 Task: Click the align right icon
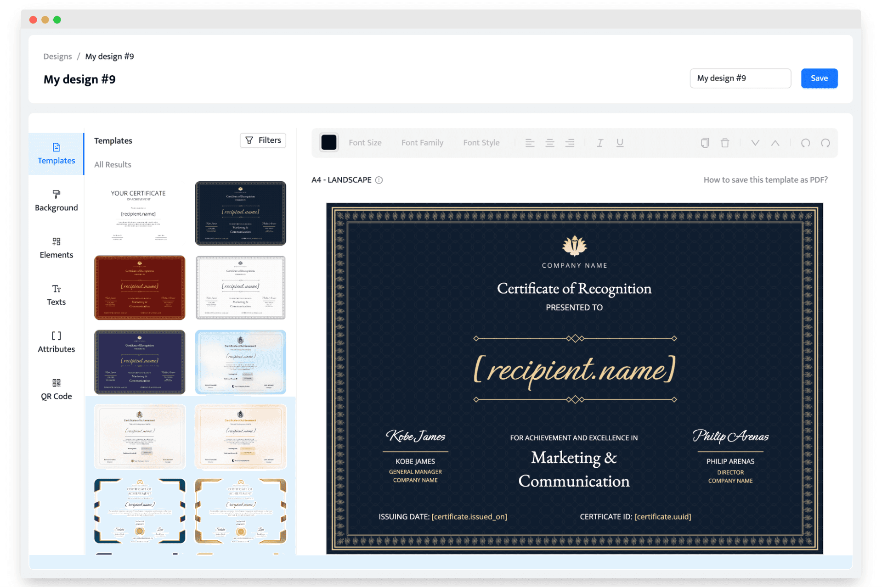coord(570,143)
